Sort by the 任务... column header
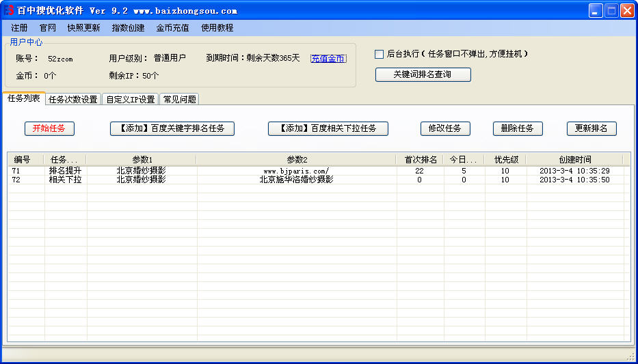Viewport: 638px width, 364px height. point(66,159)
